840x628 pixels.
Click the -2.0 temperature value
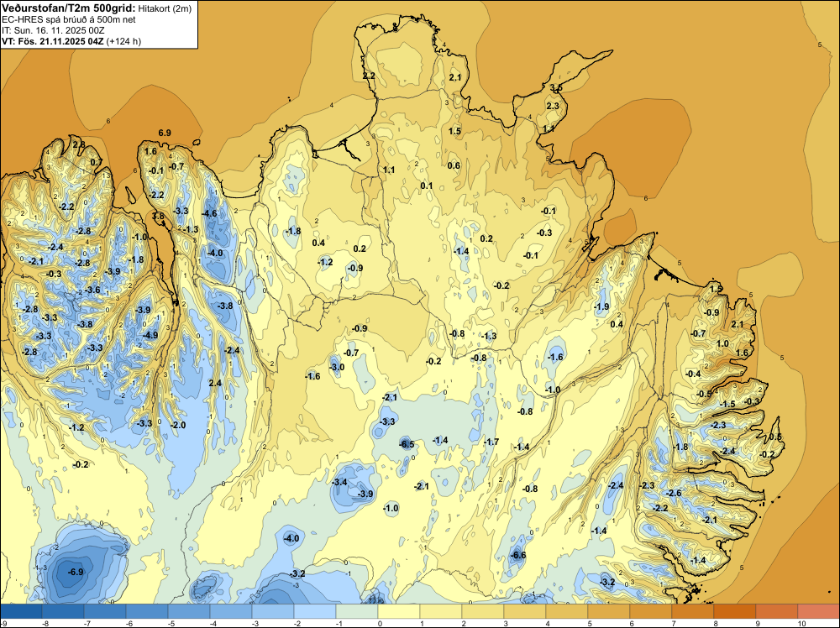[x=178, y=425]
